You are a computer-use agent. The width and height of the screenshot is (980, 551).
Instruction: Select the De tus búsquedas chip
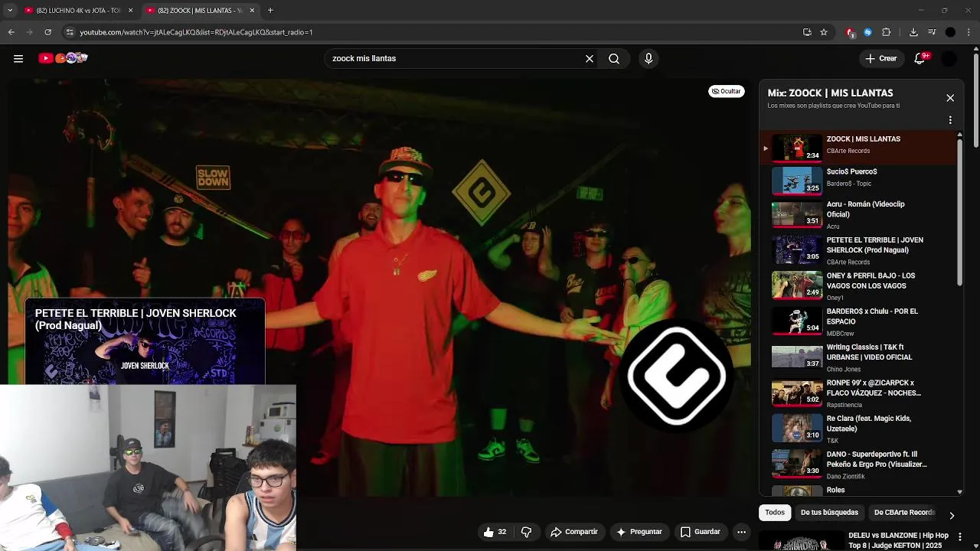[x=829, y=512]
